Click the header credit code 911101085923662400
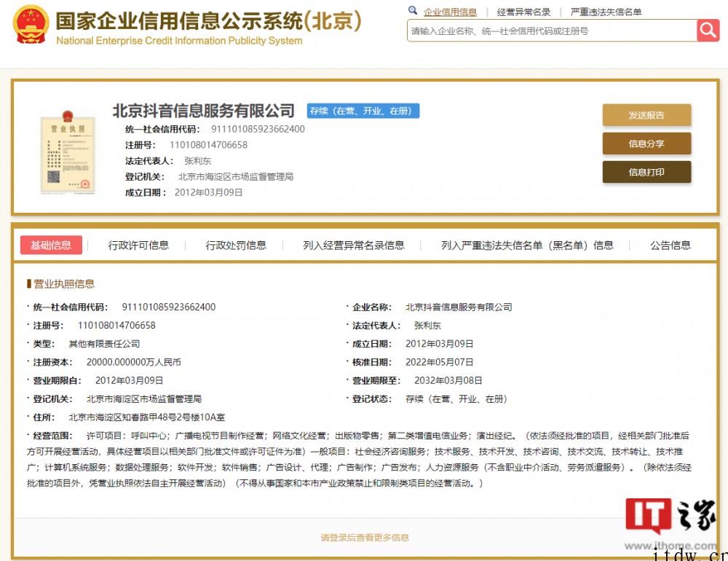 258,129
